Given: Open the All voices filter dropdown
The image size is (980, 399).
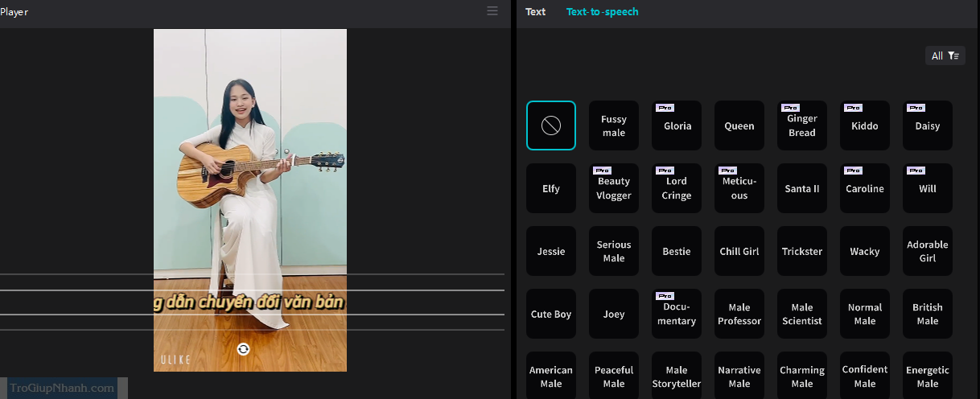Looking at the screenshot, I should coord(945,56).
